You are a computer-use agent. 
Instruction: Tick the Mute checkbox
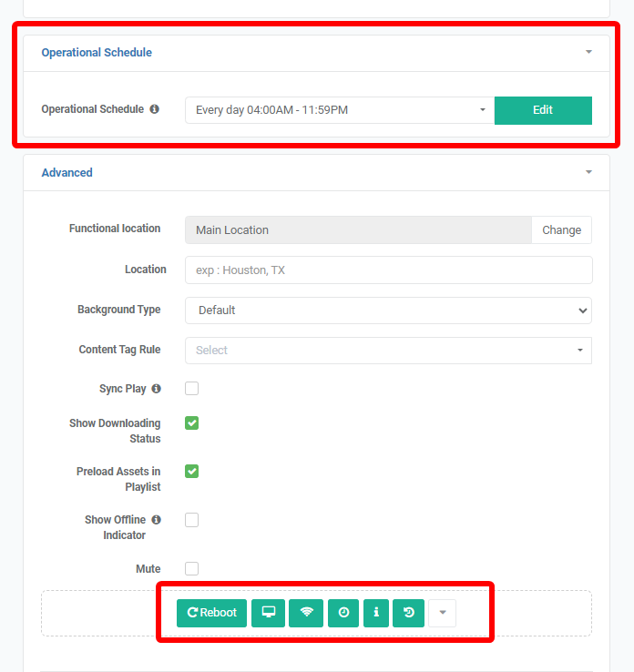191,569
